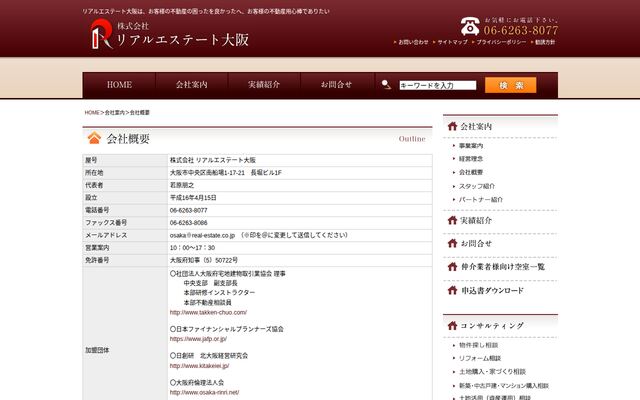Open 会社概要 in the sidebar list
Screen dimensions: 640x400
click(x=471, y=172)
